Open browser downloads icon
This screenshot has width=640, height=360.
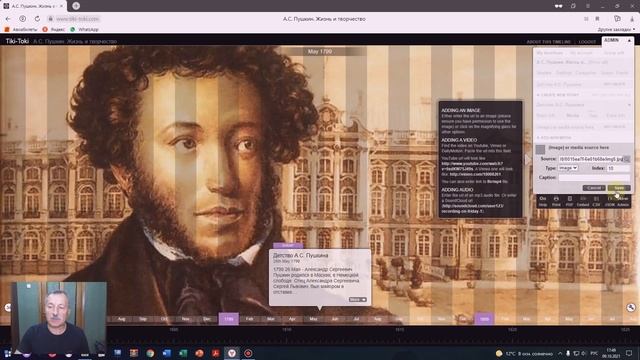click(x=633, y=19)
